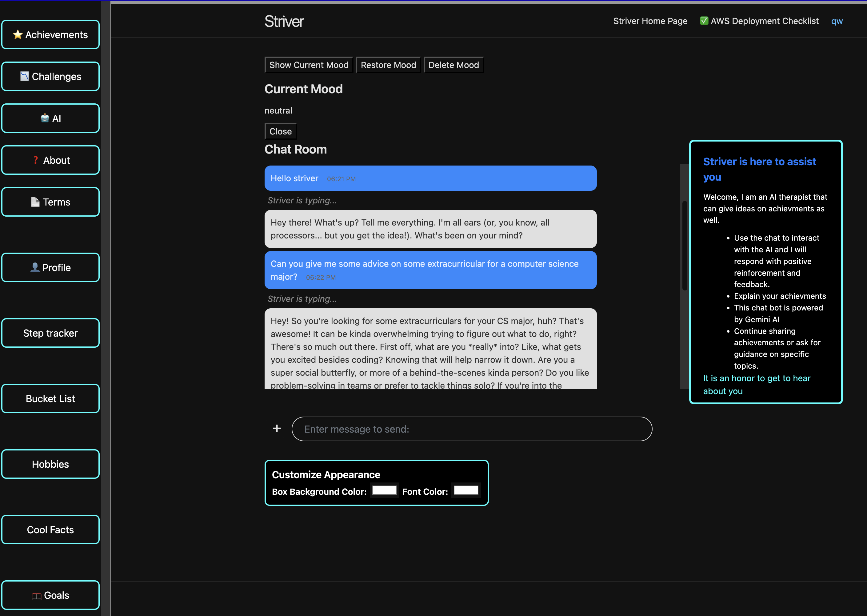Open the Cool Facts page
The image size is (867, 616).
click(x=50, y=530)
